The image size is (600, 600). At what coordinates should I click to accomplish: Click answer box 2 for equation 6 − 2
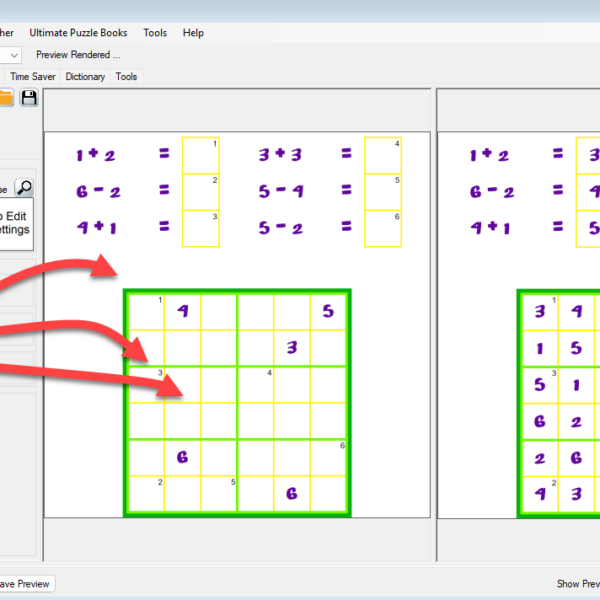coord(200,192)
